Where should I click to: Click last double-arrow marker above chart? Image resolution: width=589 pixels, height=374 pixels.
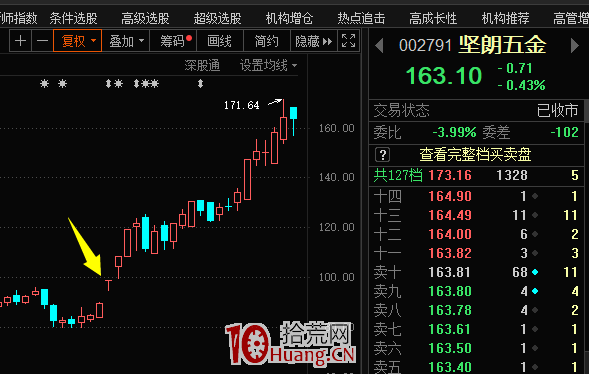pyautogui.click(x=200, y=83)
